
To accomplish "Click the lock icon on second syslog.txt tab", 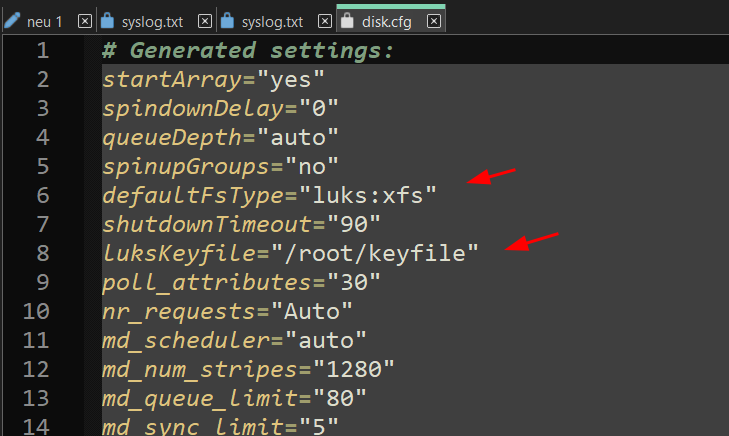I will [227, 20].
